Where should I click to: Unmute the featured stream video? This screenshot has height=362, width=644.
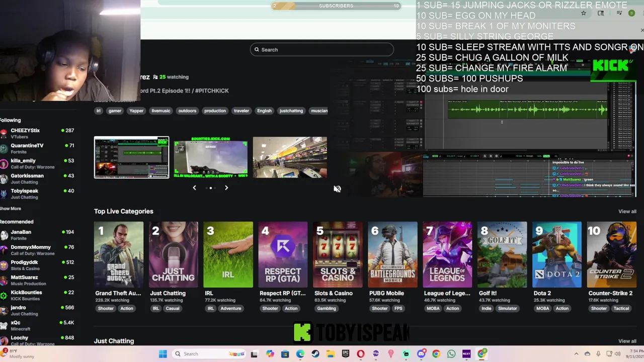[x=337, y=189]
